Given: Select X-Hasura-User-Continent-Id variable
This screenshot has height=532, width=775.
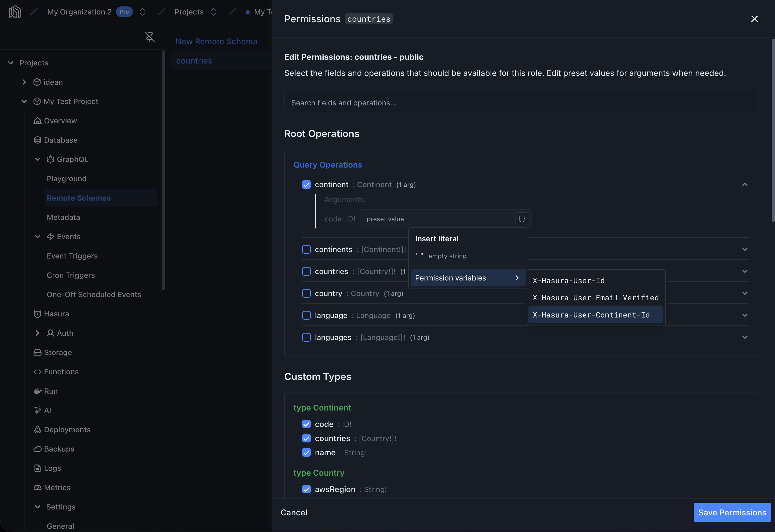Looking at the screenshot, I should (x=595, y=315).
